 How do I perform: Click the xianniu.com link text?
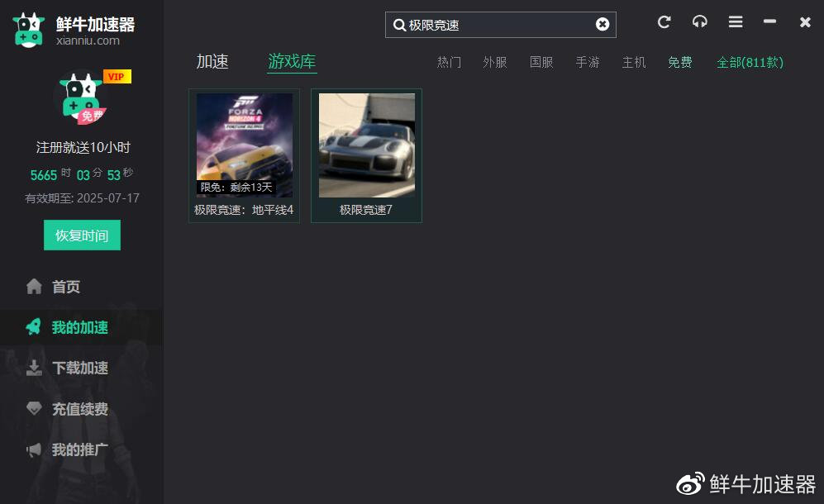point(88,40)
